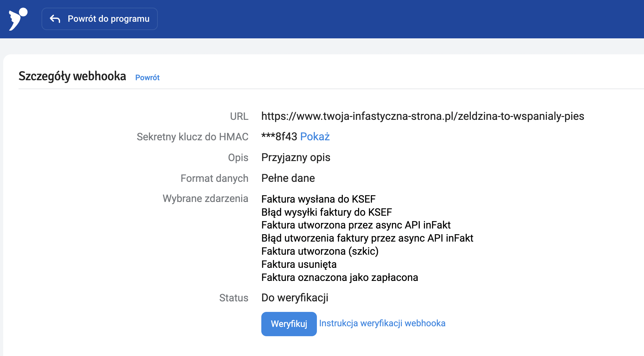The height and width of the screenshot is (356, 644).
Task: Click the Status field label
Action: [x=234, y=298]
